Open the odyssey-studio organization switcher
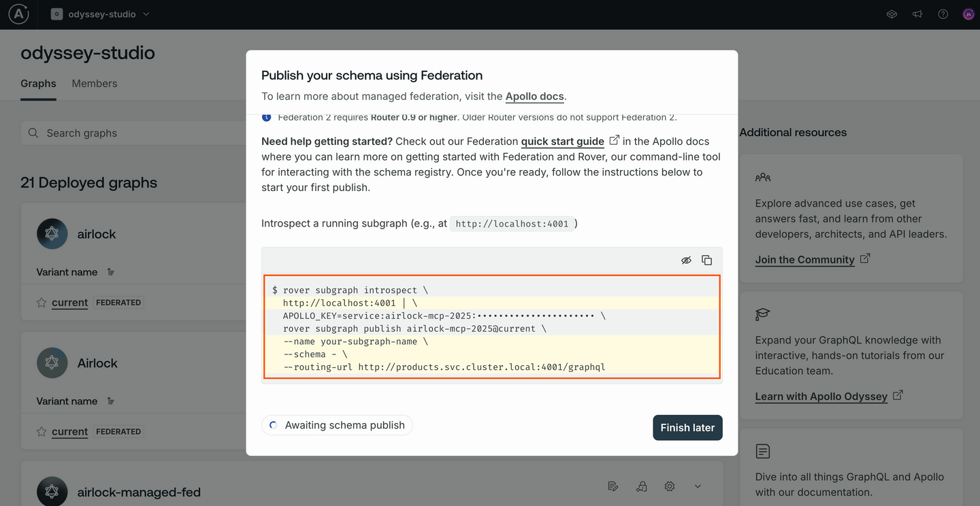 coord(99,14)
